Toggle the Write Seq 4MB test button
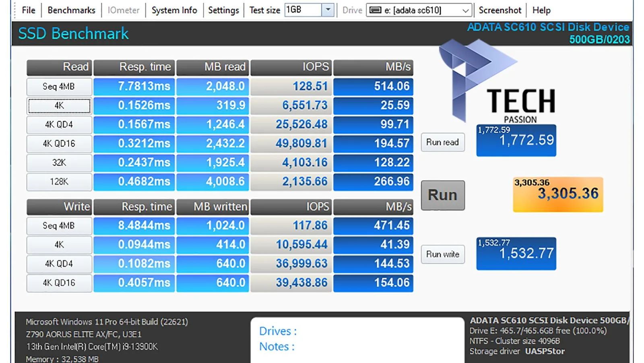Screen dimensions: 644x363 (x=59, y=226)
